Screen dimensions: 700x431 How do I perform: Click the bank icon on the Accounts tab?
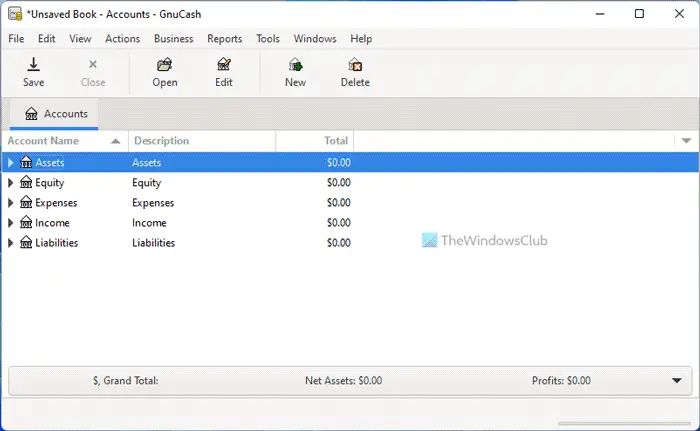coord(31,114)
